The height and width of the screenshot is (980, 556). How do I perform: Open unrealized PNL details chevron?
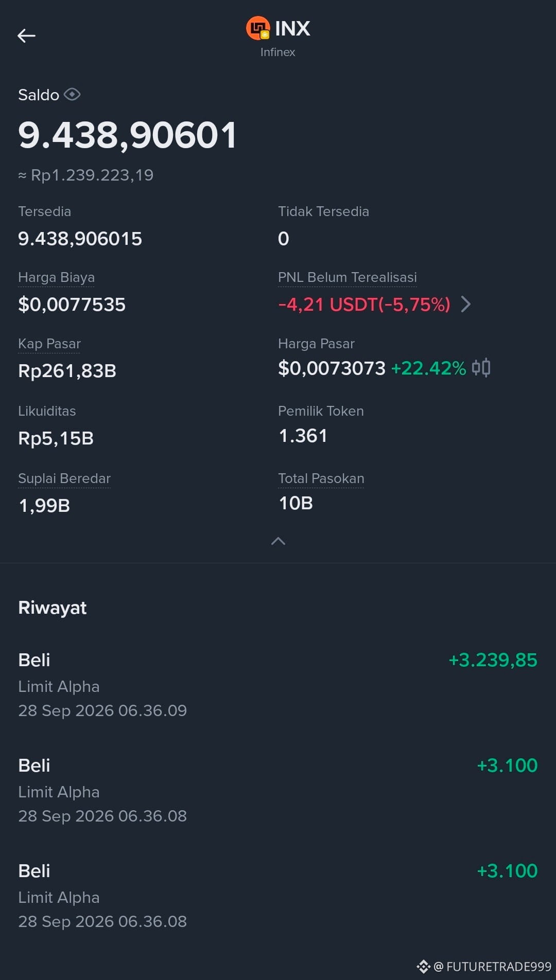[x=465, y=304]
